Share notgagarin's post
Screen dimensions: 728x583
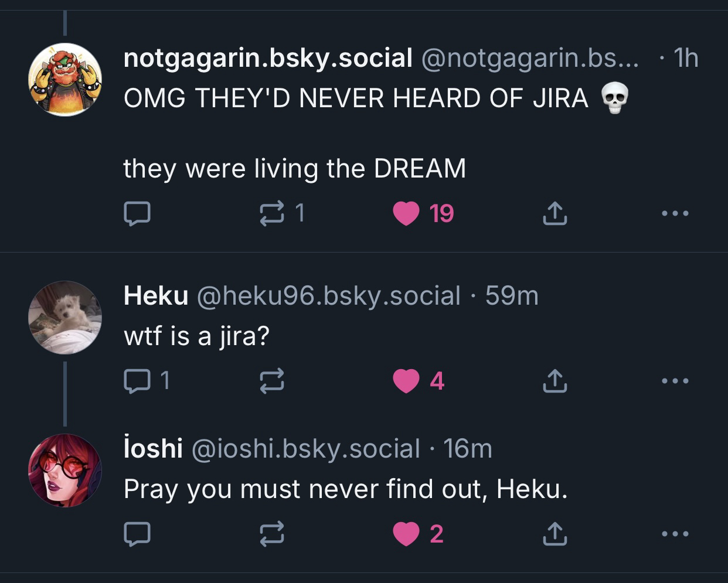click(x=554, y=214)
